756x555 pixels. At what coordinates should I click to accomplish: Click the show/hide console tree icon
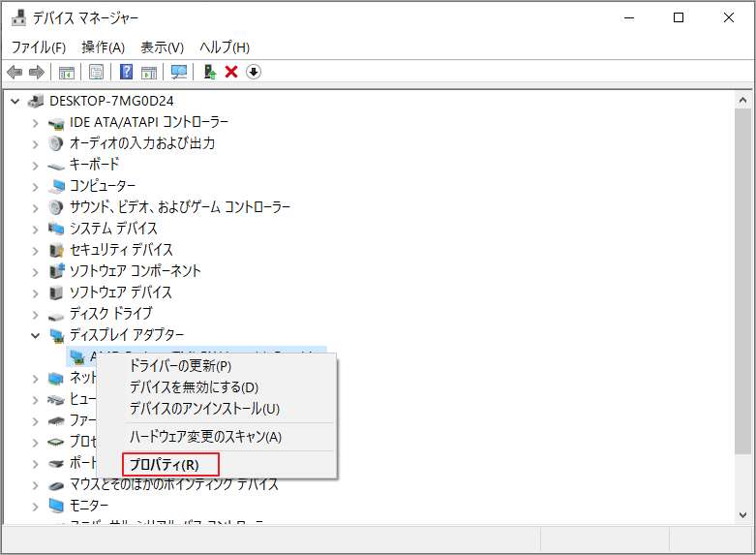click(67, 73)
